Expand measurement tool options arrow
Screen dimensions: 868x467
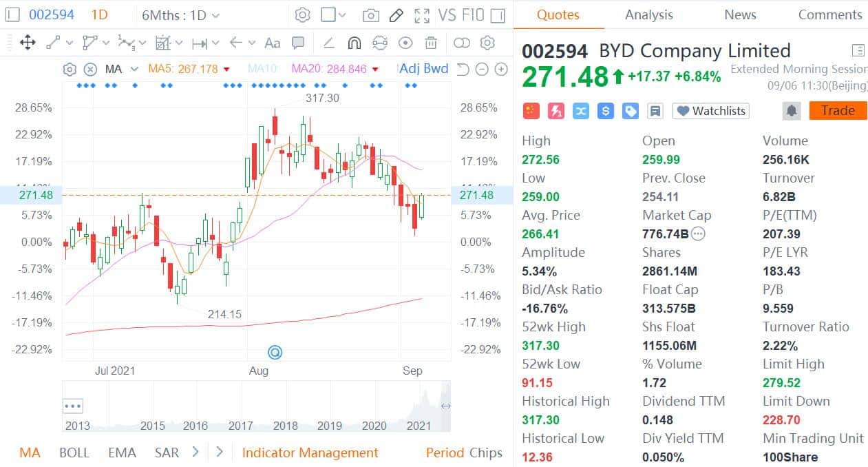pyautogui.click(x=179, y=43)
